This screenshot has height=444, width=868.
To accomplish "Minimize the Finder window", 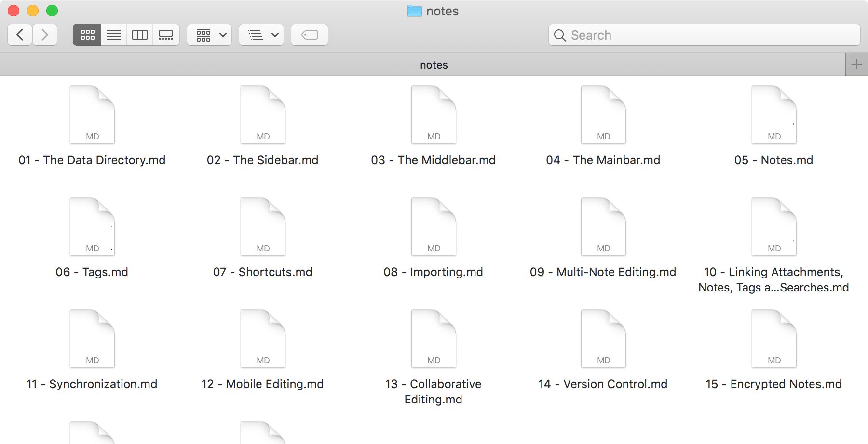I will (x=32, y=10).
